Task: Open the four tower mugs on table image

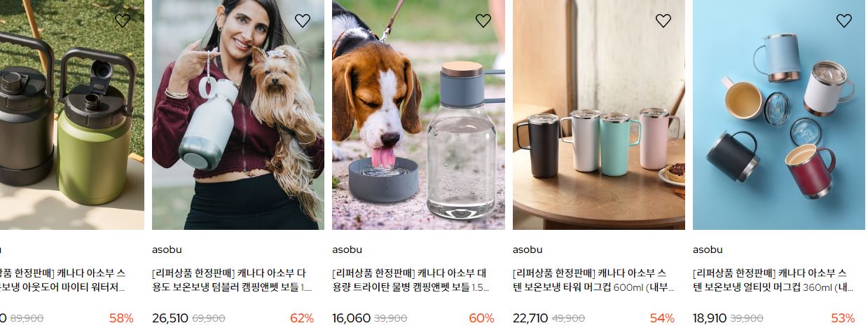Action: coord(599,115)
